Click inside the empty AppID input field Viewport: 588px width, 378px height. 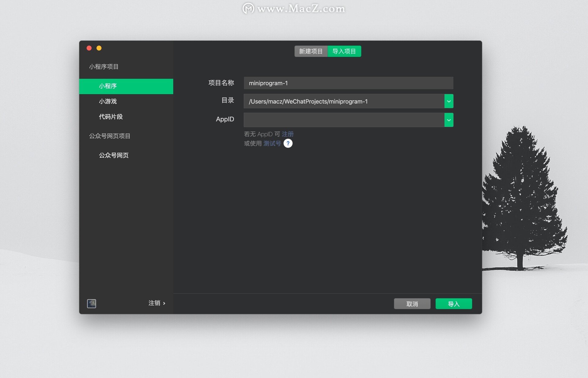tap(344, 120)
